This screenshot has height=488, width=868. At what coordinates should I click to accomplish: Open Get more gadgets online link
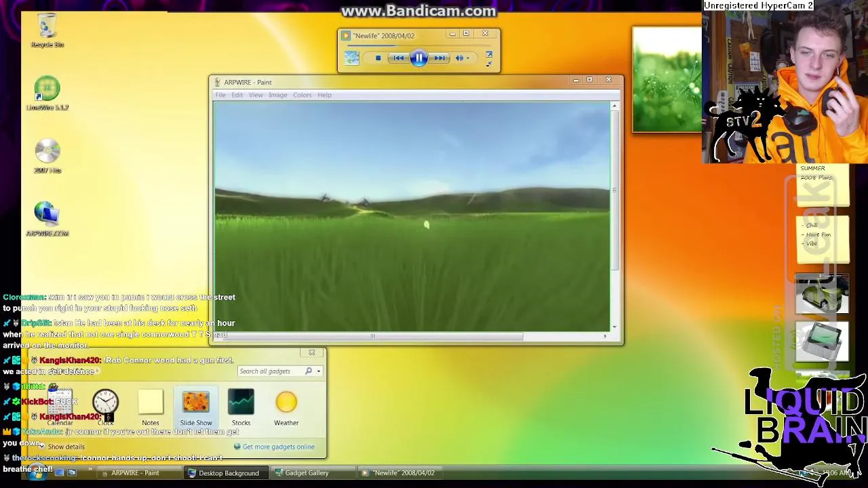275,447
